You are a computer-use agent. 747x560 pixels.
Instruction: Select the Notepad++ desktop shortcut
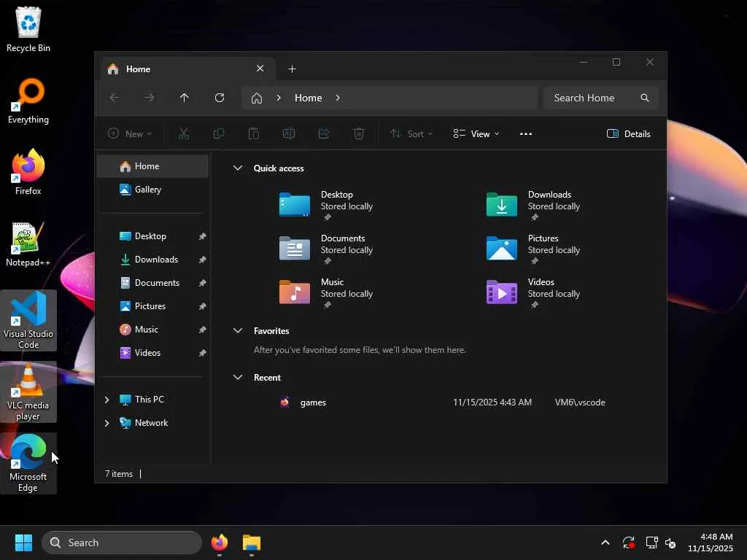tap(28, 244)
